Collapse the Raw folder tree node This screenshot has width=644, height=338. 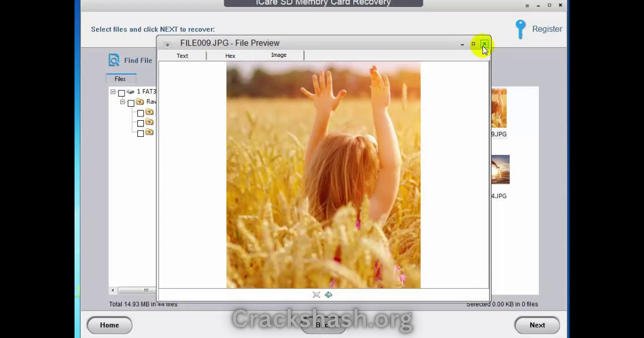tap(123, 101)
